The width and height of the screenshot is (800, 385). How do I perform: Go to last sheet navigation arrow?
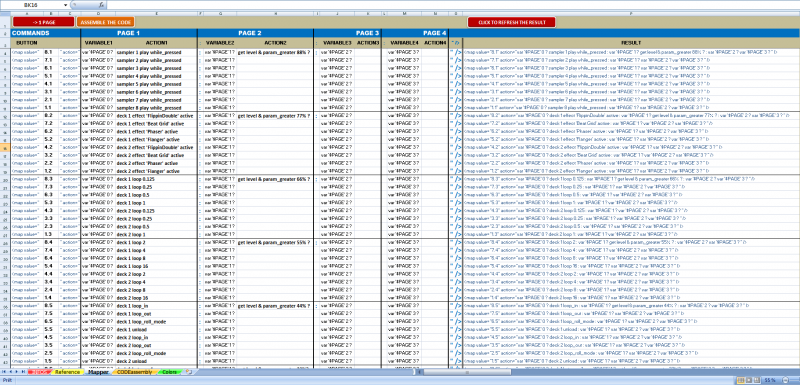[23, 372]
